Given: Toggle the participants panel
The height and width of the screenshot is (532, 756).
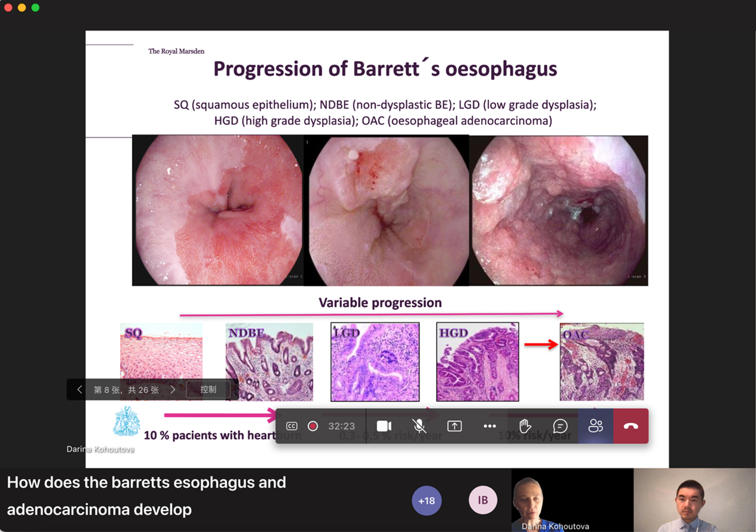Looking at the screenshot, I should pyautogui.click(x=596, y=426).
